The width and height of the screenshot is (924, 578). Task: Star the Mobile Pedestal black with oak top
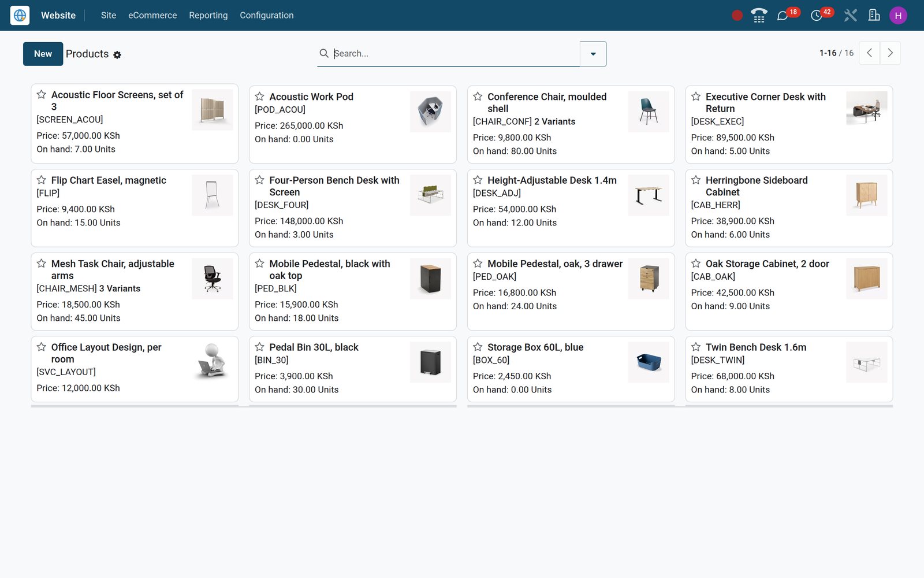pos(260,264)
